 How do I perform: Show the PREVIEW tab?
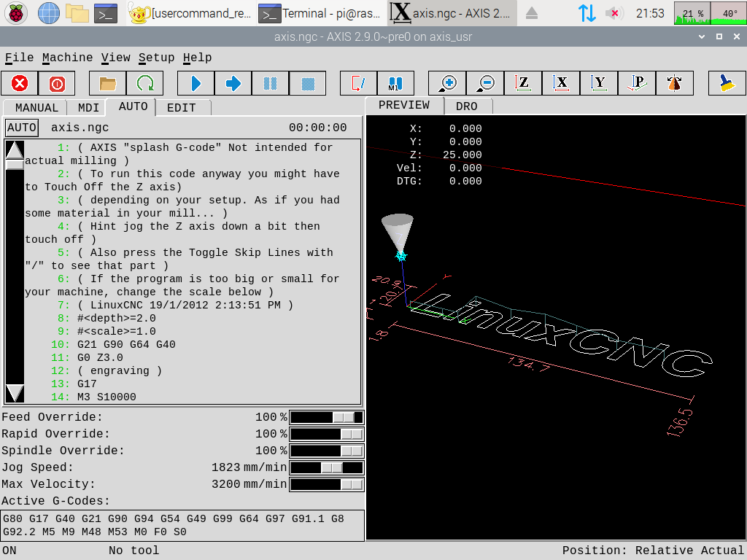coord(404,105)
